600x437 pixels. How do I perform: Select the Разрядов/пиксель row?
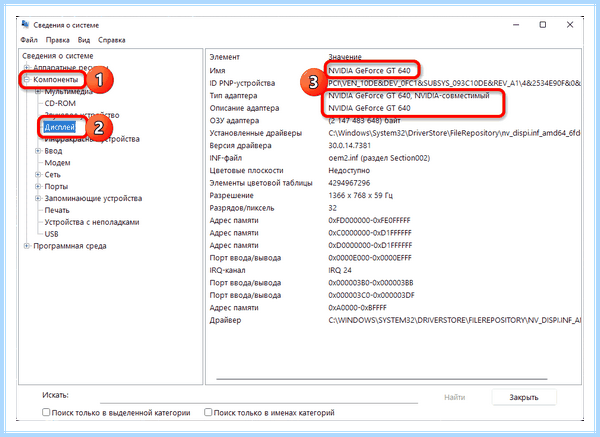[x=393, y=208]
